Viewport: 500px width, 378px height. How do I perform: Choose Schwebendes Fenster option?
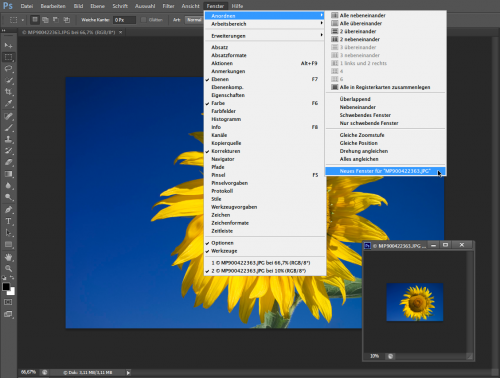pyautogui.click(x=386, y=115)
